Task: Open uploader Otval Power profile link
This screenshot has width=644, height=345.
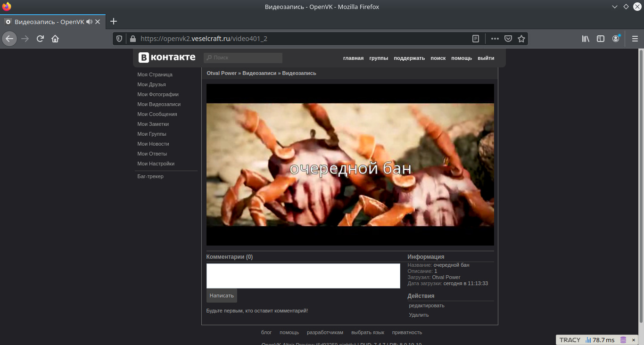Action: pos(446,277)
